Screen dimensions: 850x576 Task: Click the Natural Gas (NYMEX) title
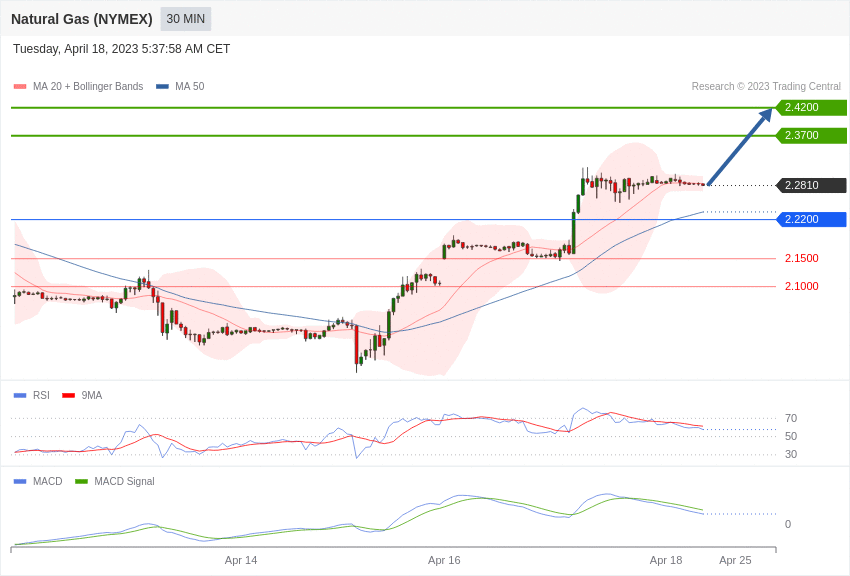pyautogui.click(x=82, y=19)
